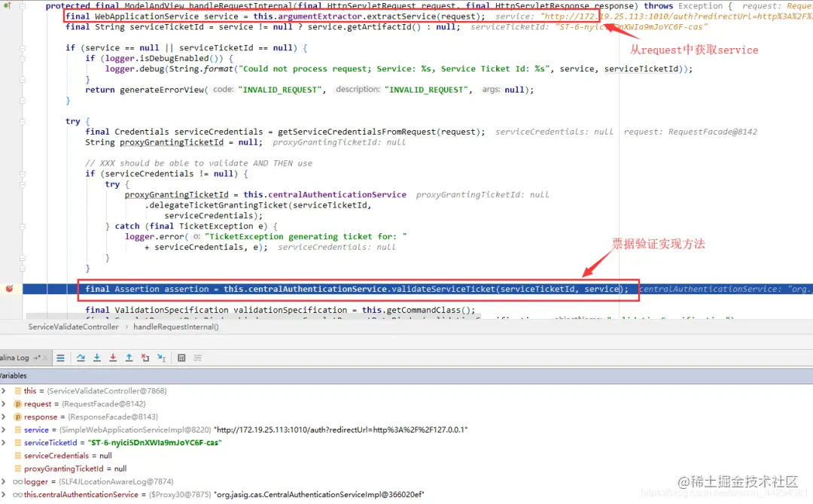Click the Variables panel header

pos(406,375)
